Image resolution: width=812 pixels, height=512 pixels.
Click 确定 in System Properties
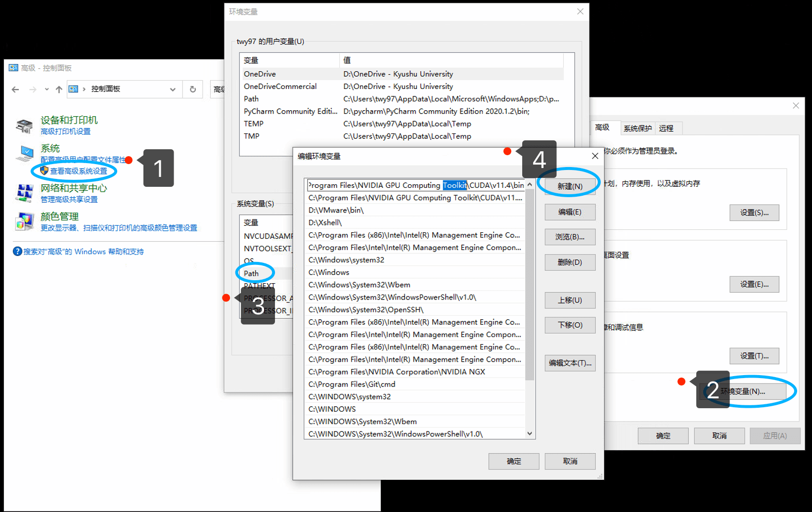click(x=663, y=436)
